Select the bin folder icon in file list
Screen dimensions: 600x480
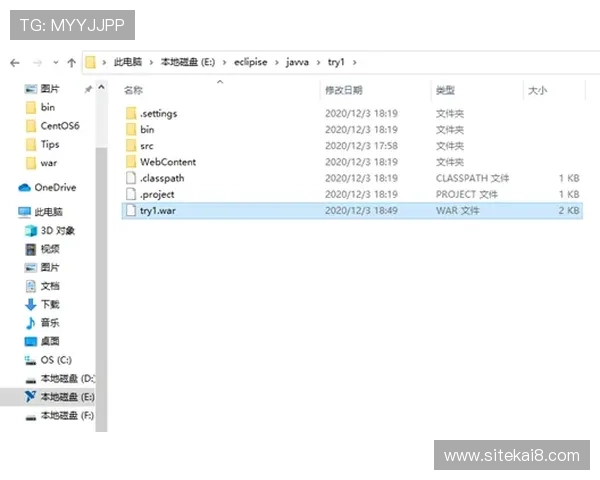tap(131, 129)
